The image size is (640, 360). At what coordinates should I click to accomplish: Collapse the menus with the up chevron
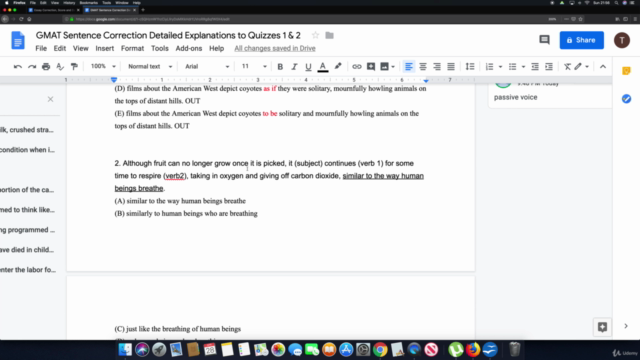point(603,67)
